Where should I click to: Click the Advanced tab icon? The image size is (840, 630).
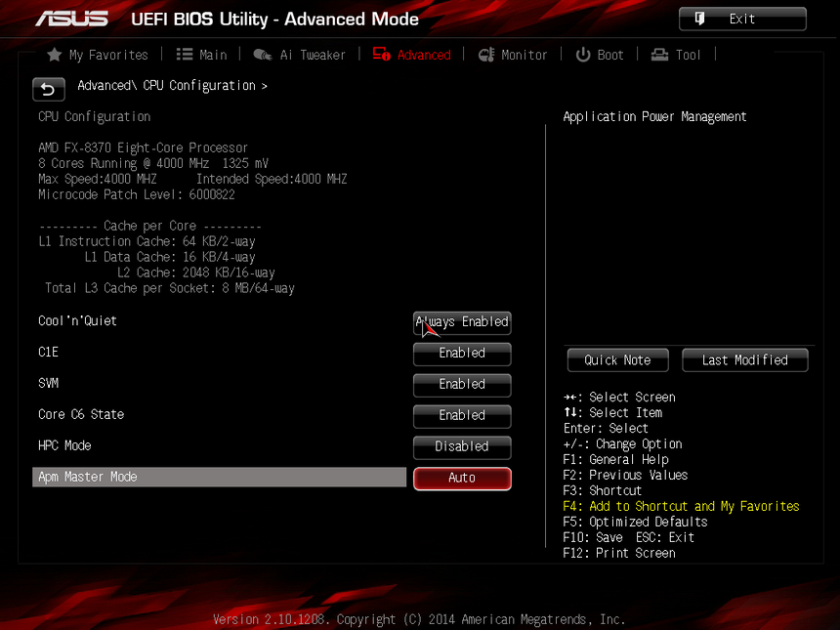click(382, 55)
